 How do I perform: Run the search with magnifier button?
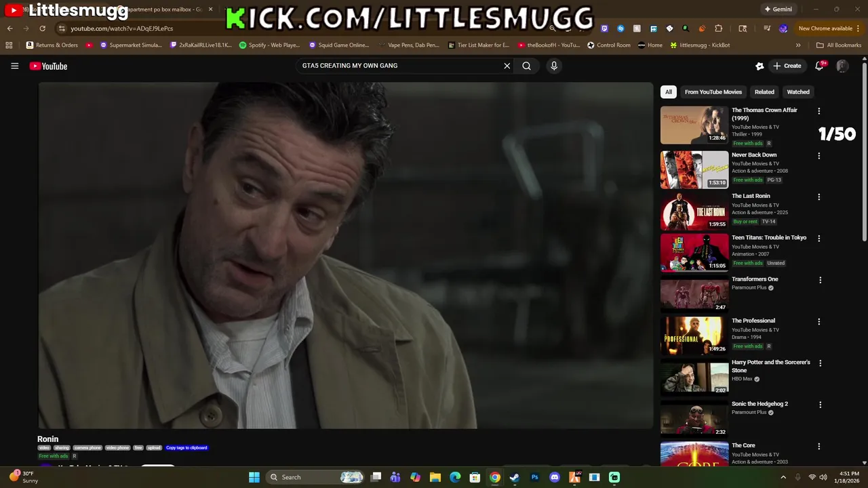[526, 66]
